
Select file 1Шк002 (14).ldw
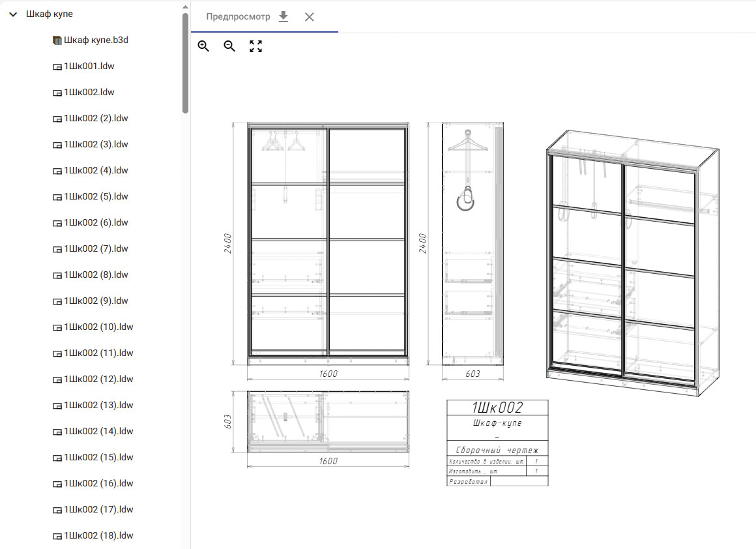point(98,431)
